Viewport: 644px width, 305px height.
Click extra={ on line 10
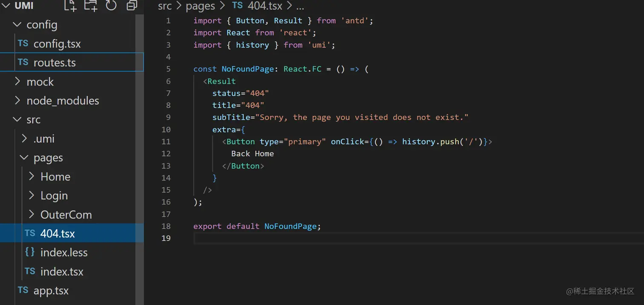coord(229,129)
